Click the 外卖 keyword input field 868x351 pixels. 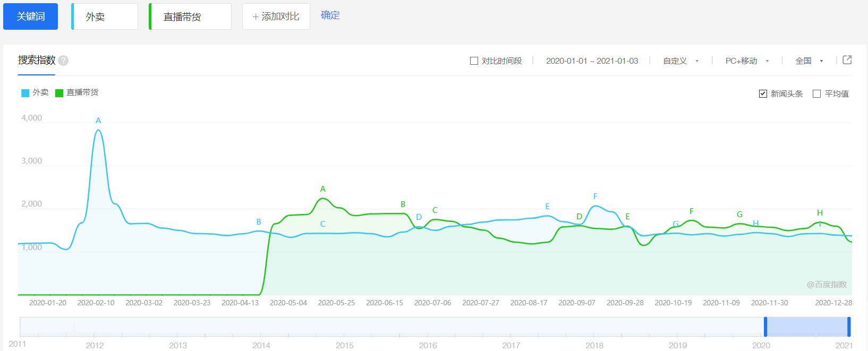[105, 16]
